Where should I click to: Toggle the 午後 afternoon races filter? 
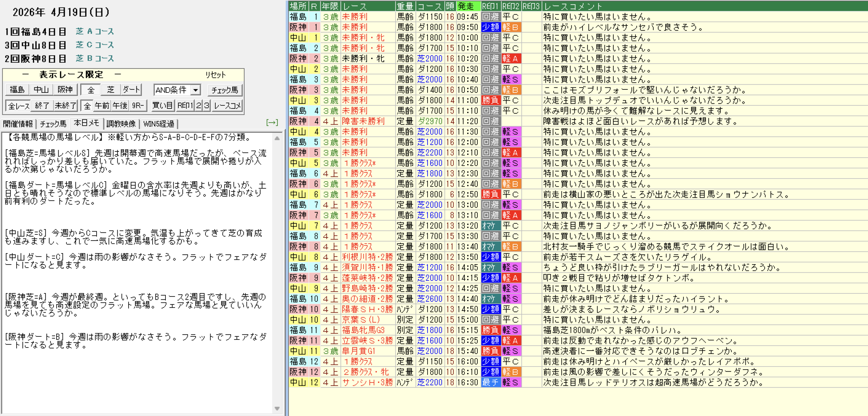tap(120, 106)
